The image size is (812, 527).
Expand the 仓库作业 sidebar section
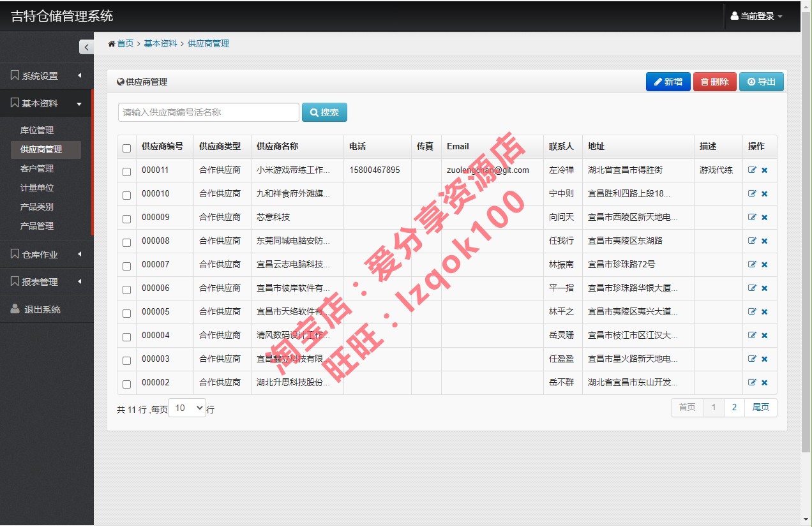coord(47,255)
